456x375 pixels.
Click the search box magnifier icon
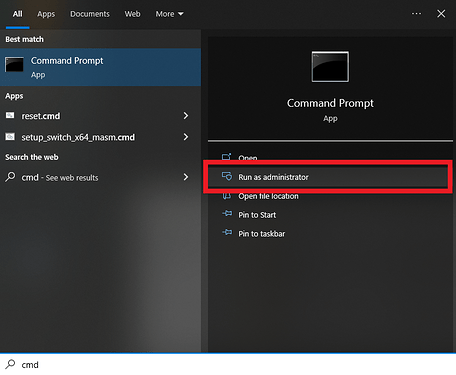[10, 364]
